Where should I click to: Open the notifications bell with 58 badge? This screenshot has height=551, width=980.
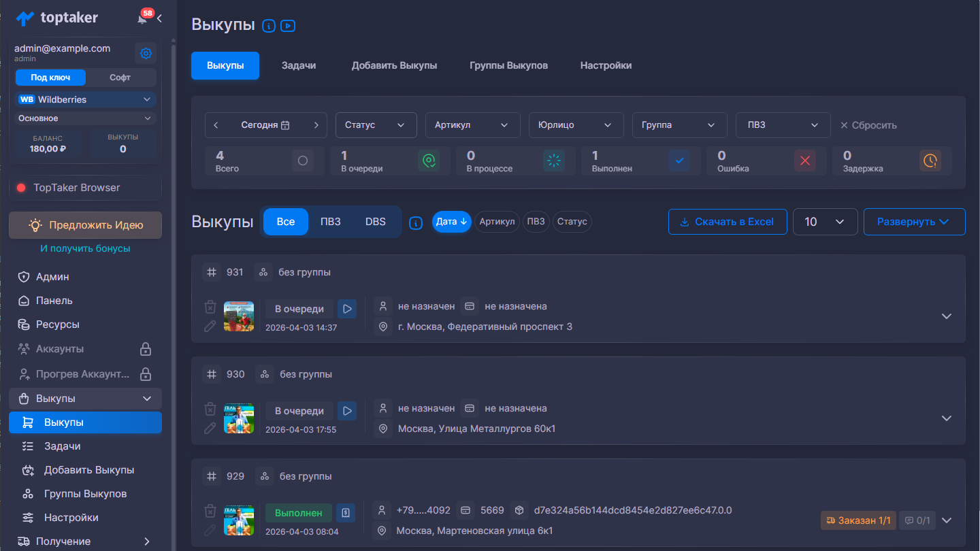click(142, 18)
